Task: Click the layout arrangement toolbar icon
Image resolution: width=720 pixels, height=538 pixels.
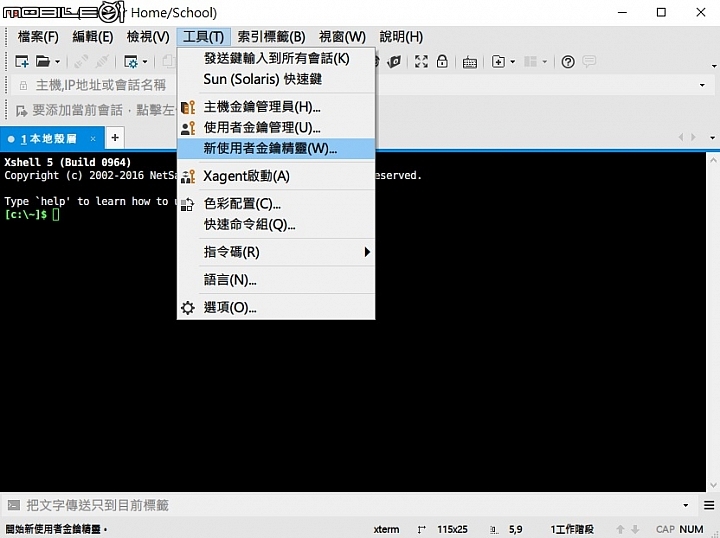Action: click(530, 62)
